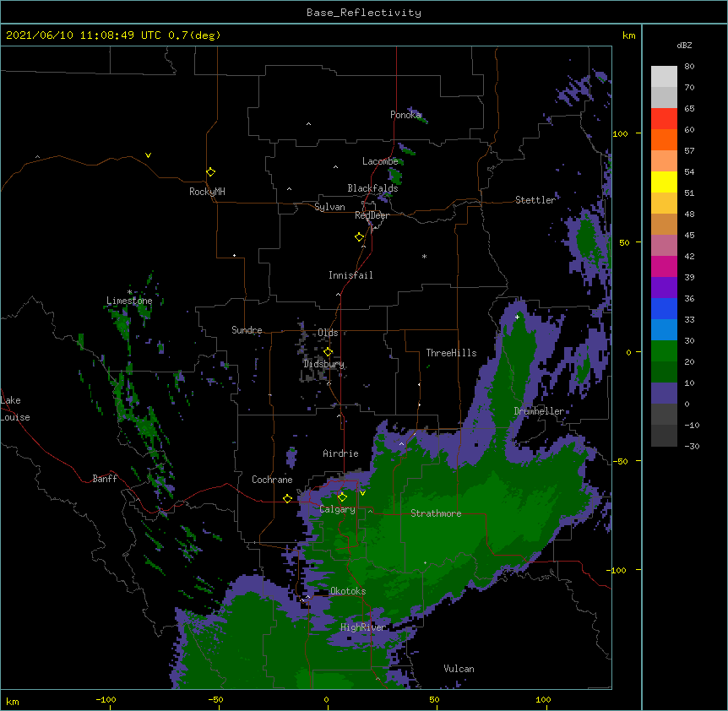Select the RedDeer label

coord(372,215)
